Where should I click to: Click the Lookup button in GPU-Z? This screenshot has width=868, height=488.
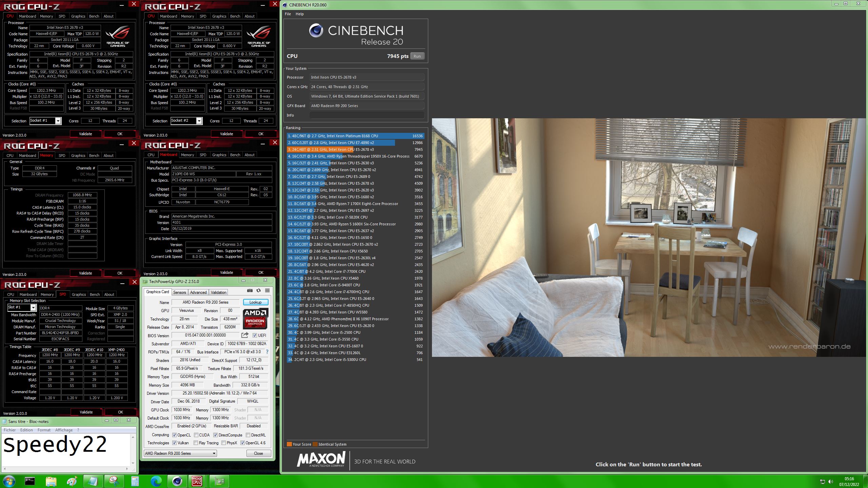click(255, 302)
